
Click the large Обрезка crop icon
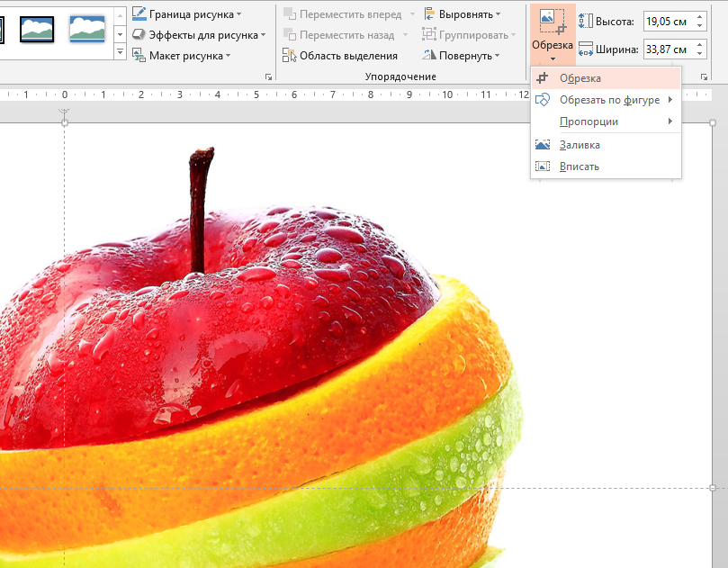coord(553,22)
